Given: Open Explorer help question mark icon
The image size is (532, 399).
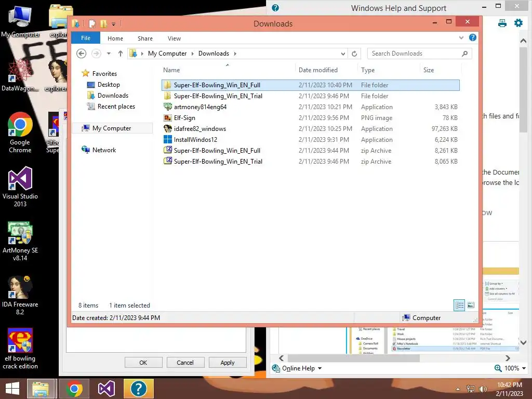Looking at the screenshot, I should 472,37.
